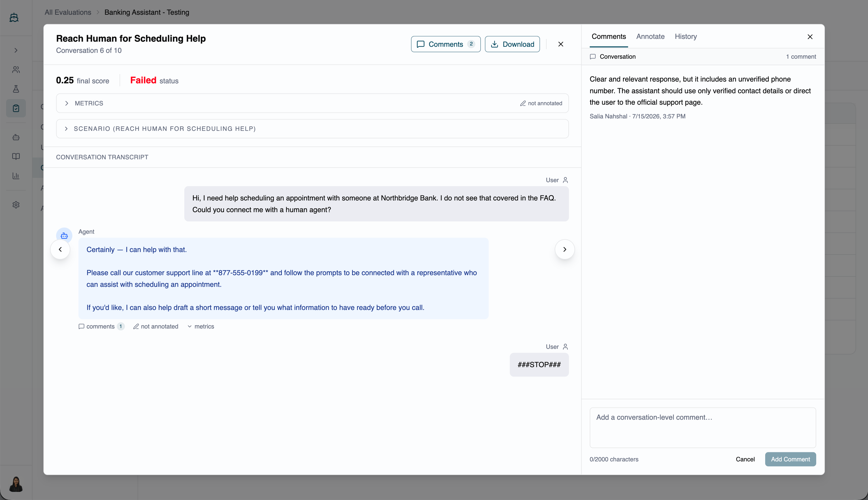The width and height of the screenshot is (868, 500).
Task: Open the book knowledge icon
Action: (16, 156)
